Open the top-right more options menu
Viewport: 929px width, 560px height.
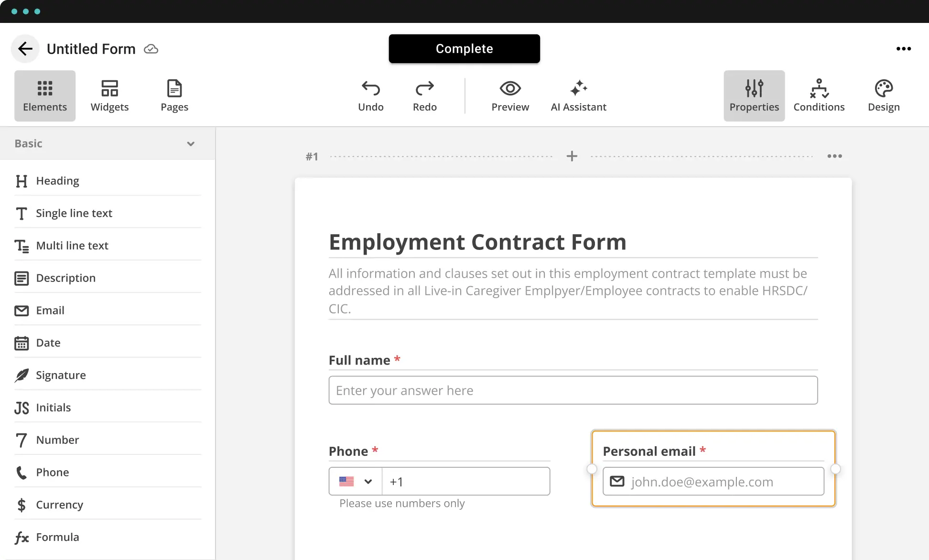click(x=903, y=49)
